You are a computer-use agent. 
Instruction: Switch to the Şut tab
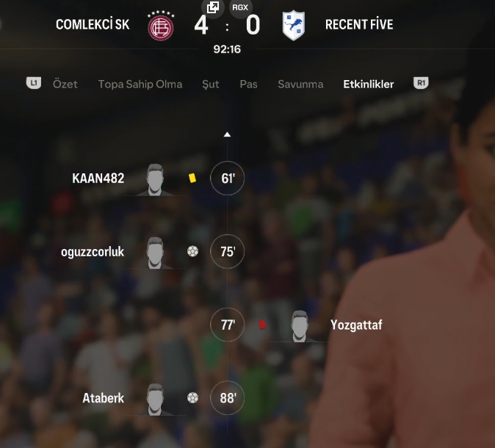(x=211, y=84)
